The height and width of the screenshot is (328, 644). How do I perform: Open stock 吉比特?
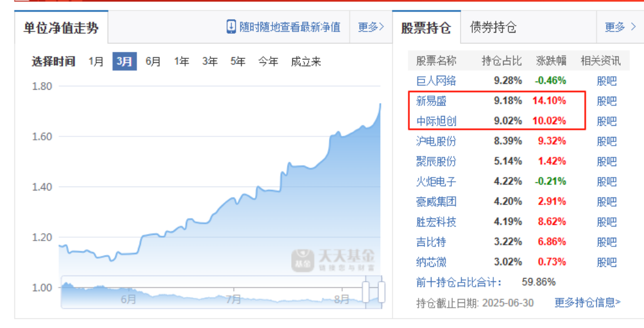tap(431, 242)
